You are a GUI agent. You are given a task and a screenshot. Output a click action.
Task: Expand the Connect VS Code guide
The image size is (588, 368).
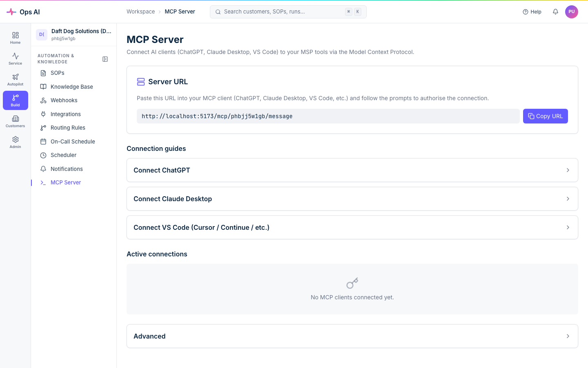(352, 227)
